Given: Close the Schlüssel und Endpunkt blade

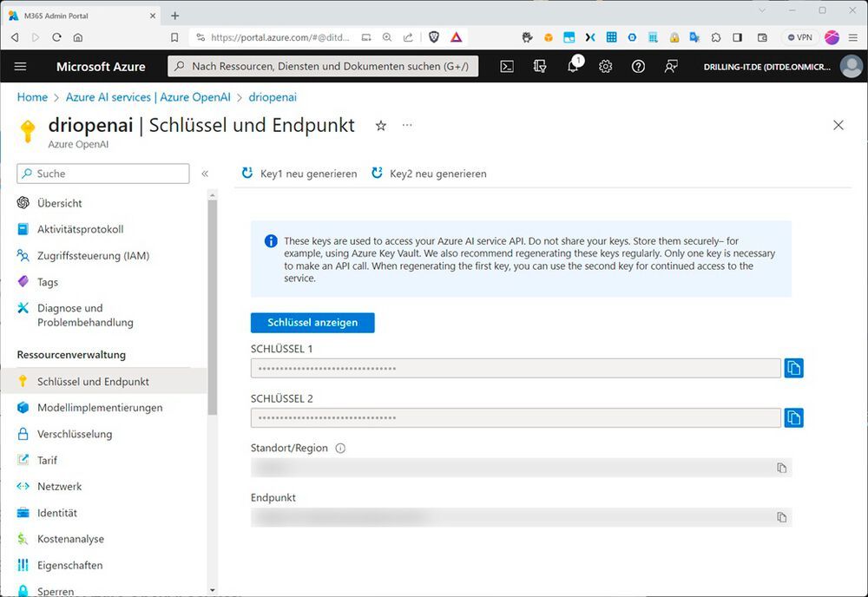Looking at the screenshot, I should point(838,125).
